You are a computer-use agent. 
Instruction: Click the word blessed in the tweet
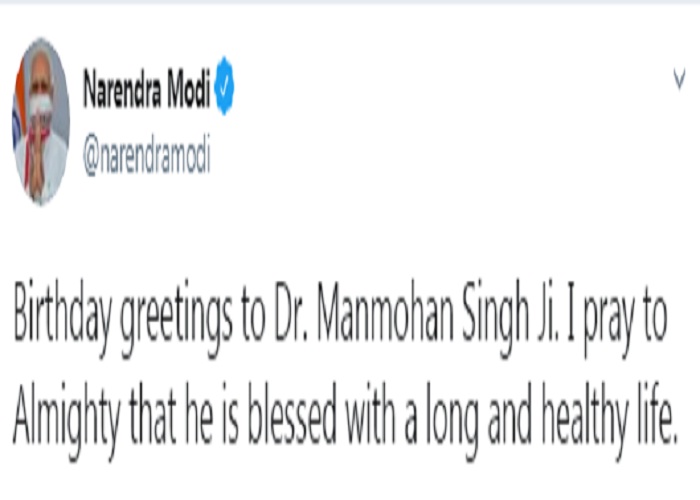292,413
